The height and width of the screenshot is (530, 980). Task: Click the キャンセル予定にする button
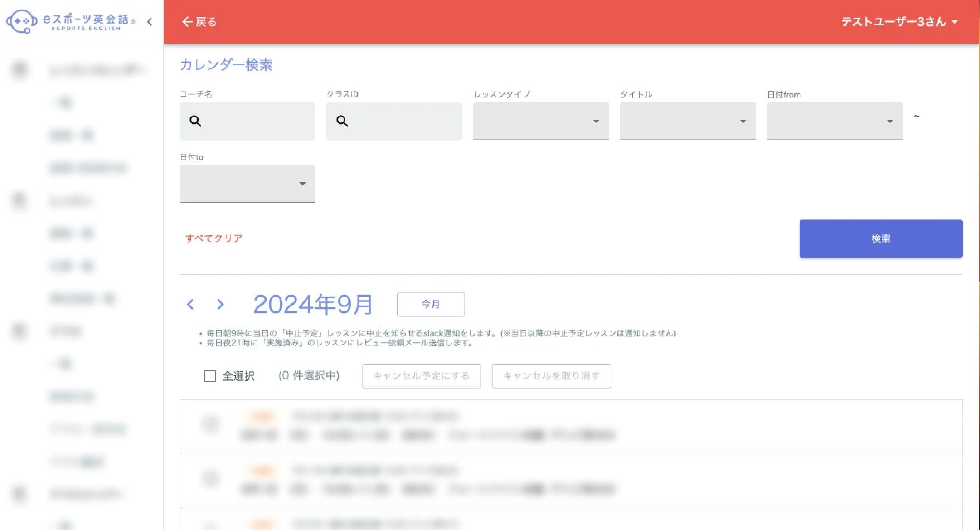point(422,376)
